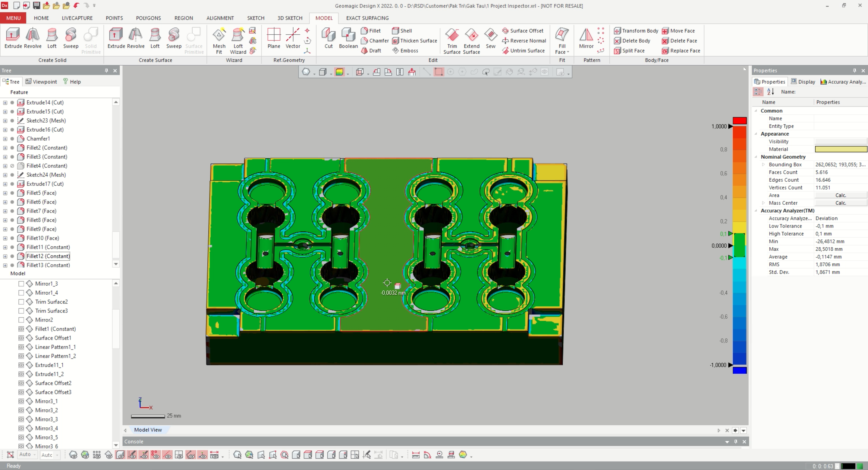
Task: Click the blue under-range color swatch
Action: pos(740,370)
